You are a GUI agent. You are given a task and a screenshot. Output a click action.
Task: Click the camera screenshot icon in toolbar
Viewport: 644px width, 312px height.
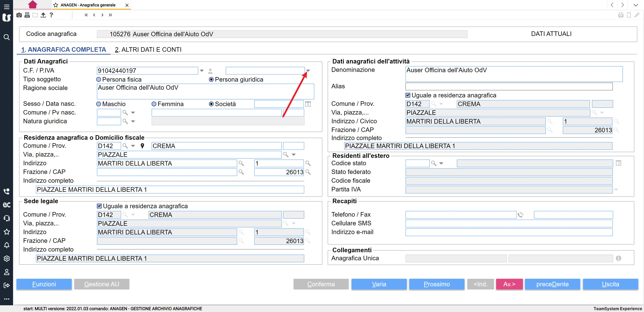pos(19,15)
